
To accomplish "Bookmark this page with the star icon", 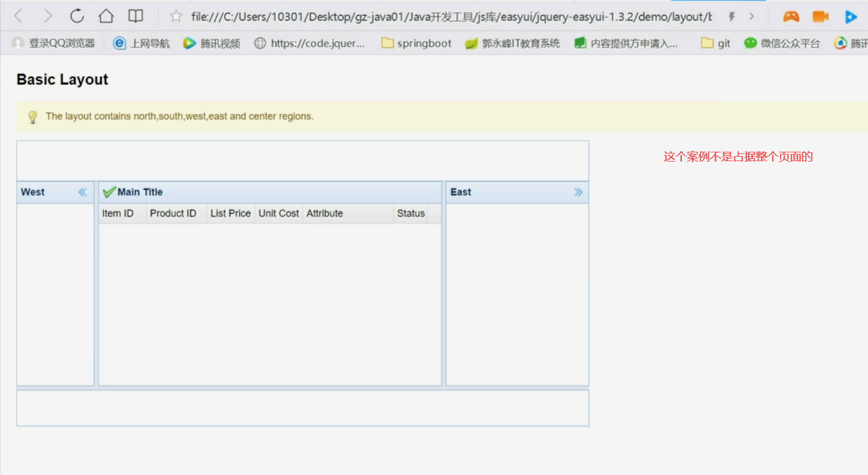I will point(176,16).
